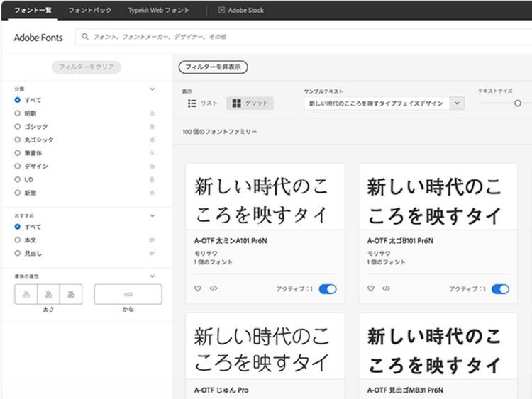Switch to Typekit Web フォント tab

pos(160,11)
